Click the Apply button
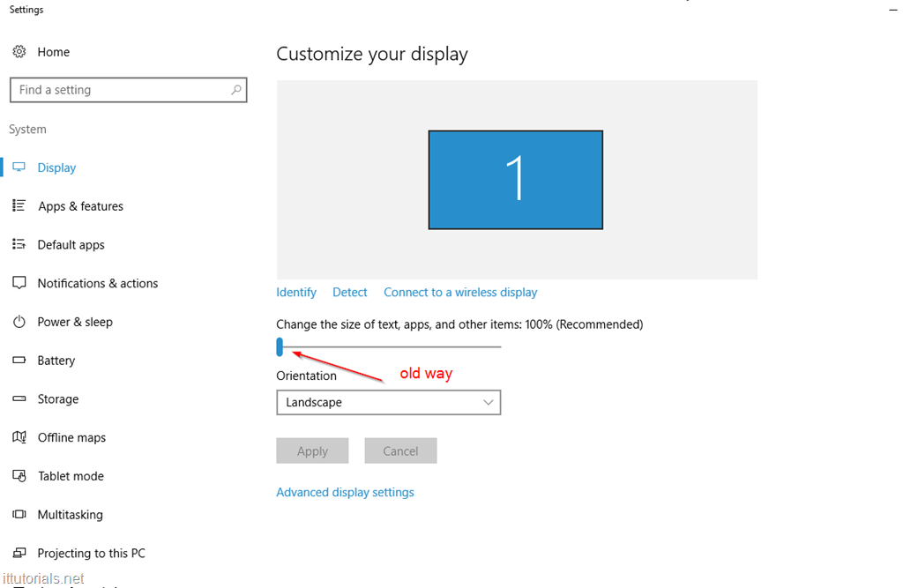The height and width of the screenshot is (588, 903). (312, 450)
